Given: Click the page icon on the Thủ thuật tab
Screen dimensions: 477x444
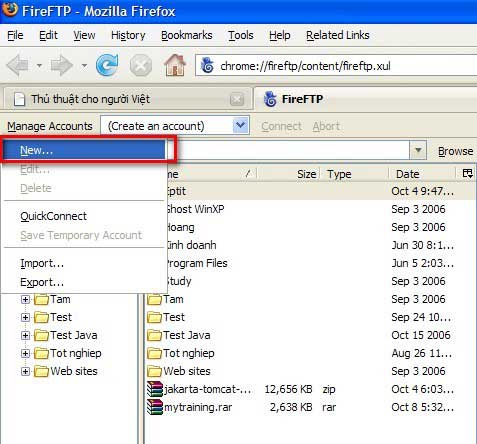Looking at the screenshot, I should click(x=20, y=99).
